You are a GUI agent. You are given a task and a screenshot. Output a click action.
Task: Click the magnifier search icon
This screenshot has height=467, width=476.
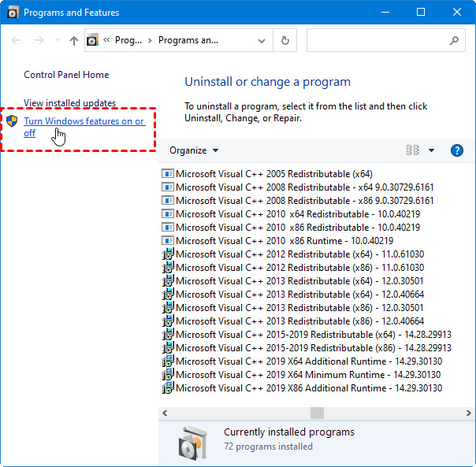[454, 40]
